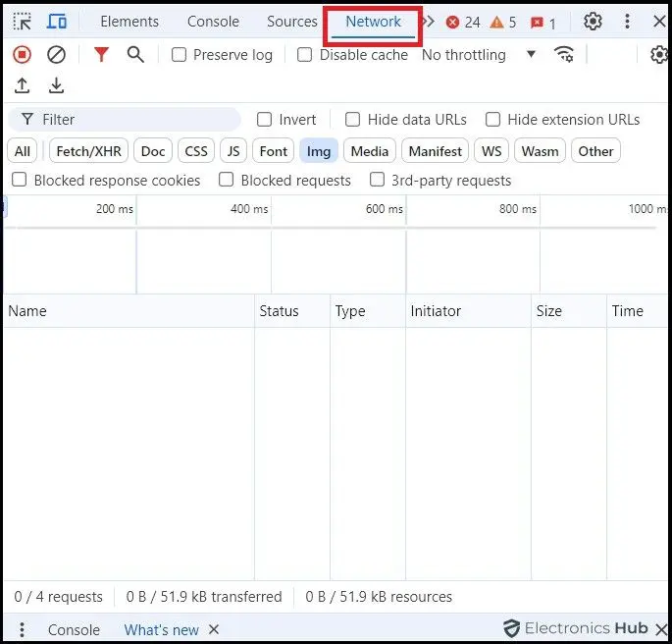Close the DevTools panel

click(x=659, y=21)
